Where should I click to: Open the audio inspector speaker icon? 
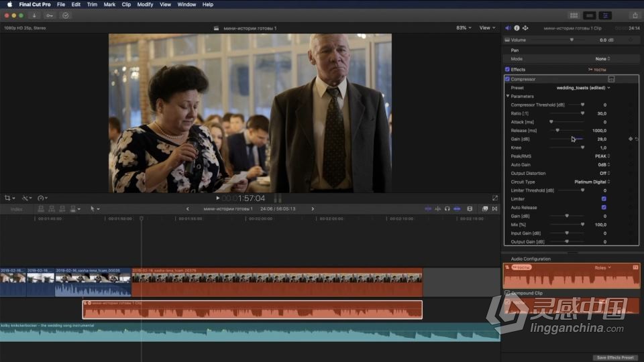coord(508,28)
